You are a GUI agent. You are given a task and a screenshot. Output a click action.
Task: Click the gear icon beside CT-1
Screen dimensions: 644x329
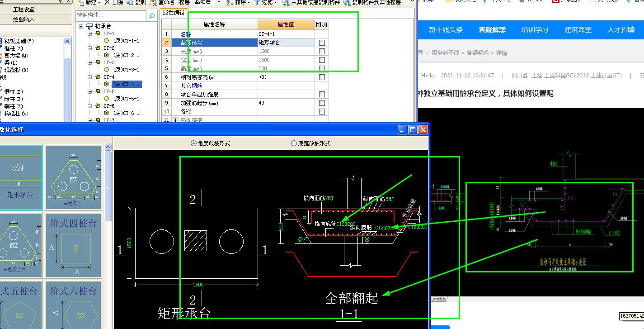[x=98, y=33]
